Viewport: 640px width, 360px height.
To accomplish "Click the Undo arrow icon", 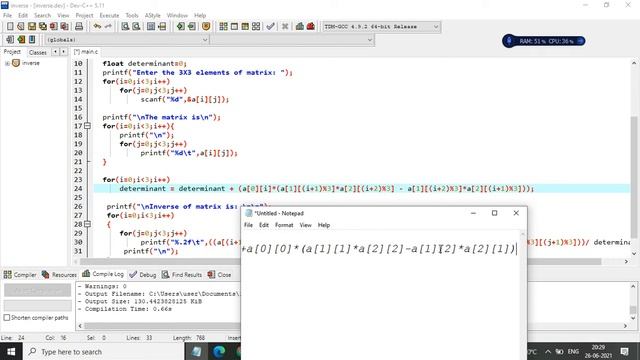I will [97, 27].
